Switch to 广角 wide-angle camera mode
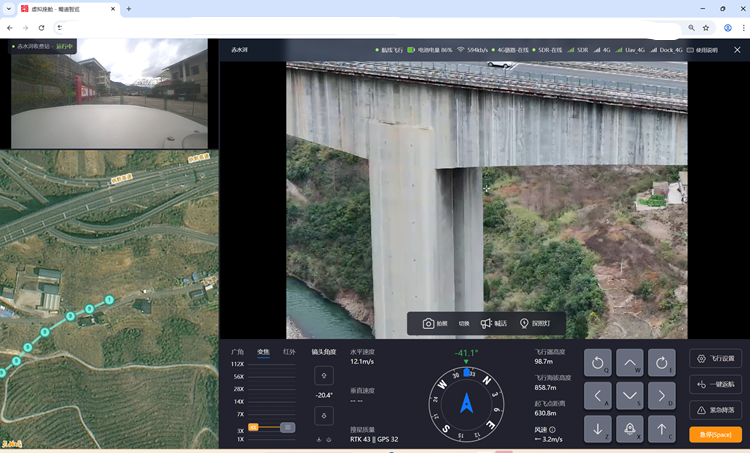 click(x=238, y=352)
